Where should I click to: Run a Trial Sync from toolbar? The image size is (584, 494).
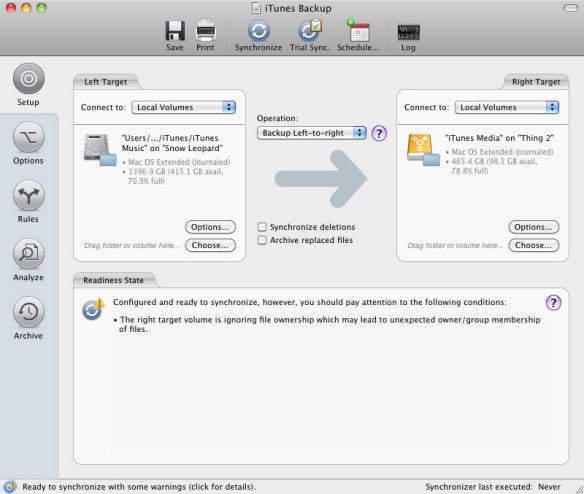pos(310,31)
